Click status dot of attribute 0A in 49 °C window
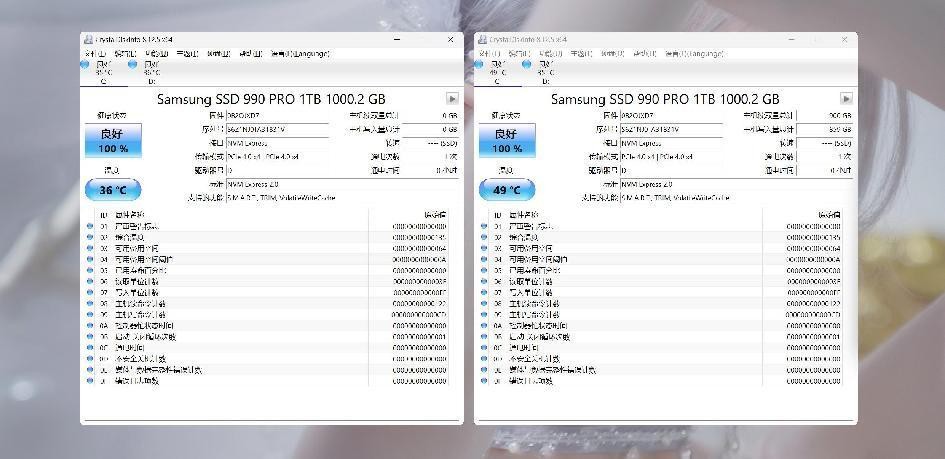The image size is (945, 459). coord(484,325)
